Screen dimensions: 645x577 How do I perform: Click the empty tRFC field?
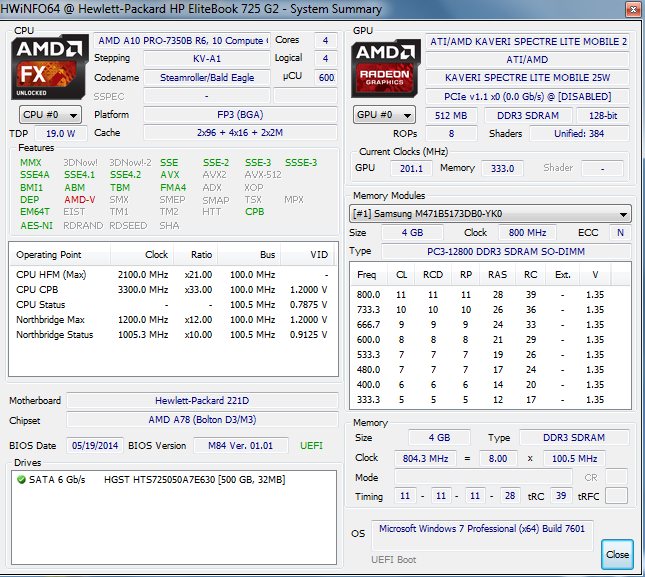617,496
